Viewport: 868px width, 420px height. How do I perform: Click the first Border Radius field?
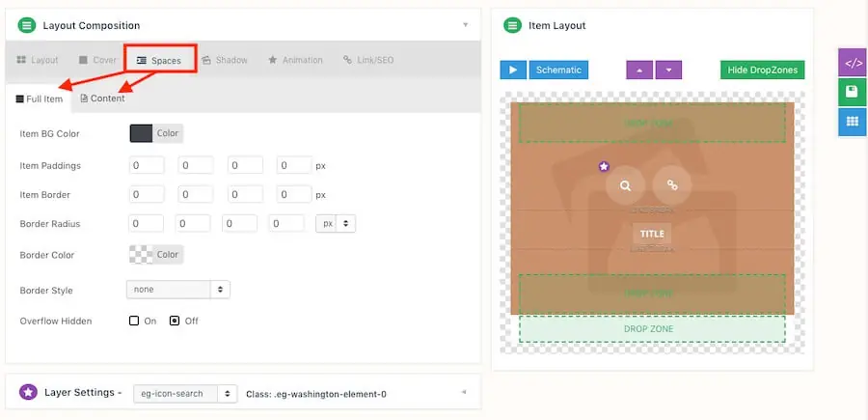(147, 224)
